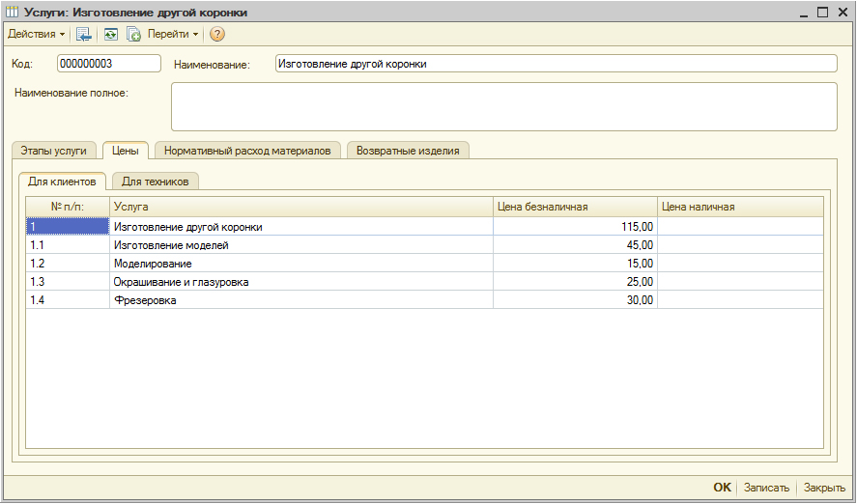
Task: Click the Записать button
Action: 766,488
